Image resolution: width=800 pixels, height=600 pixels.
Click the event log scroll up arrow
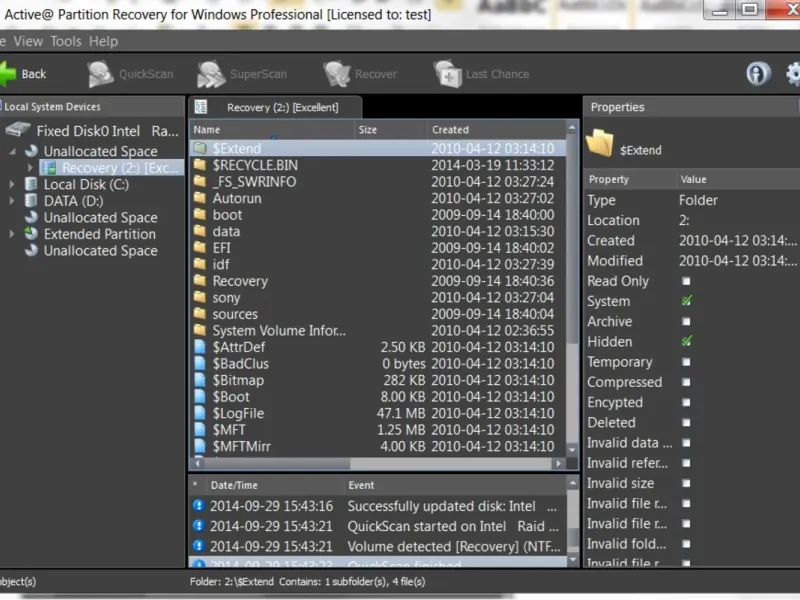pos(572,483)
